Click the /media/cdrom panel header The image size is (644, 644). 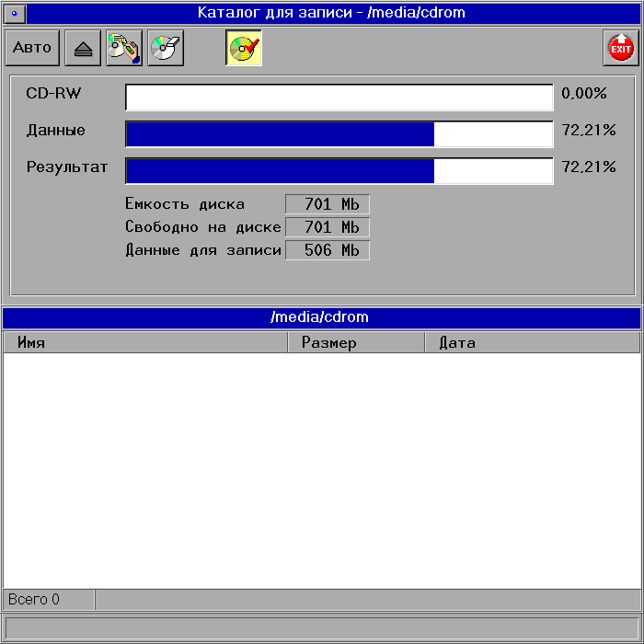322,317
